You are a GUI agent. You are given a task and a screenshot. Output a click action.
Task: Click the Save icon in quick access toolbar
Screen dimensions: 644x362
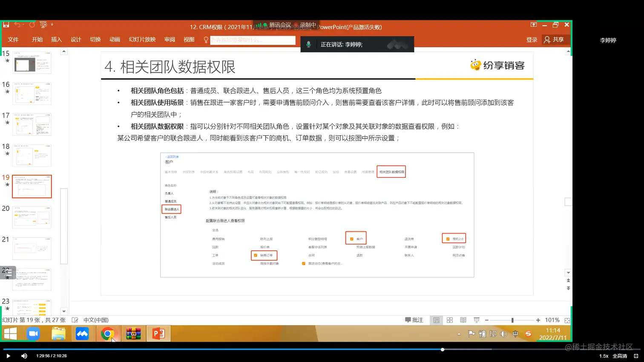(6, 25)
